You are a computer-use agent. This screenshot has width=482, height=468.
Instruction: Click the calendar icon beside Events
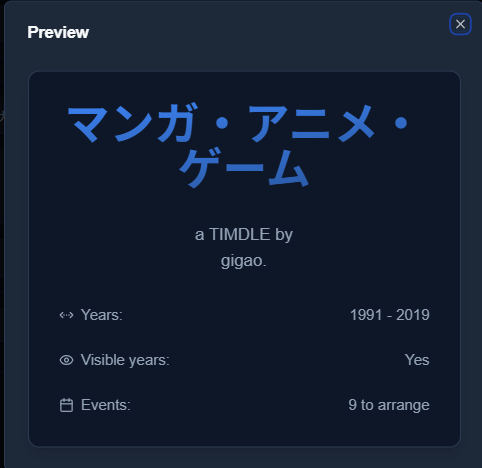[x=66, y=405]
